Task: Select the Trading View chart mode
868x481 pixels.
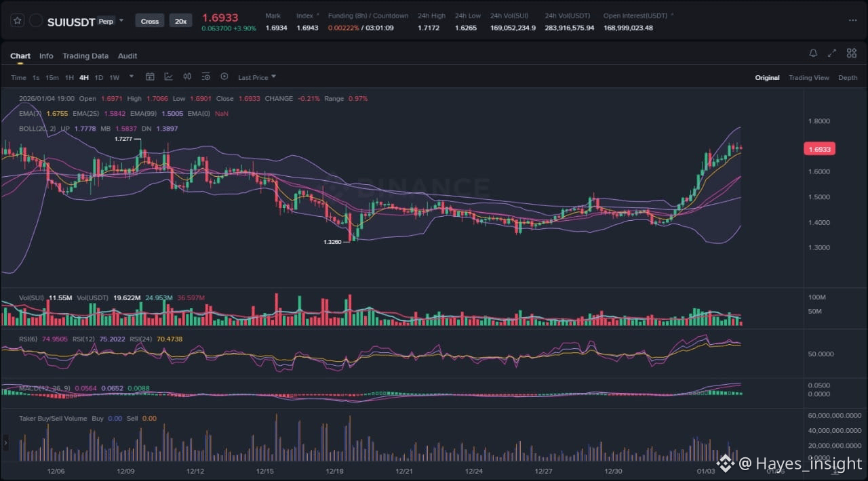Action: coord(808,78)
